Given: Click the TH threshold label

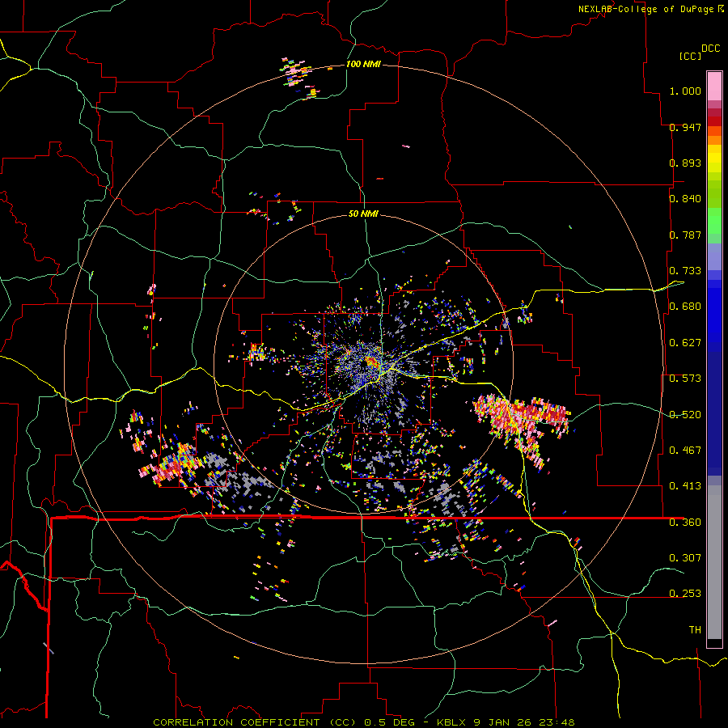Looking at the screenshot, I should pyautogui.click(x=695, y=630).
